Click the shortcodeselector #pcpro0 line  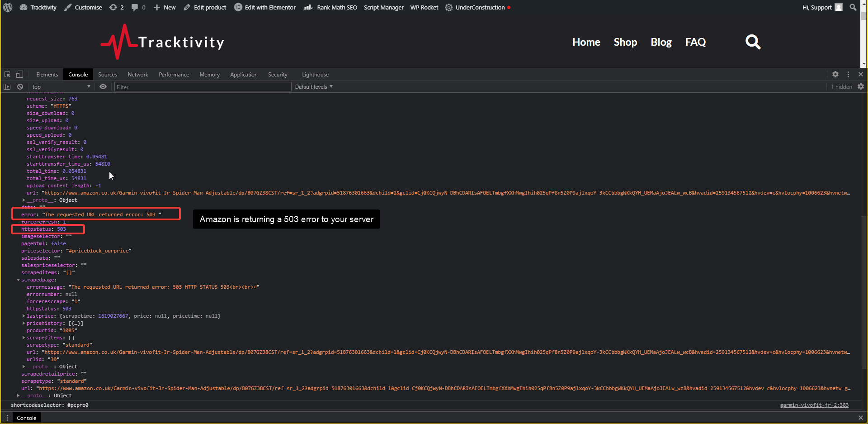tap(50, 405)
